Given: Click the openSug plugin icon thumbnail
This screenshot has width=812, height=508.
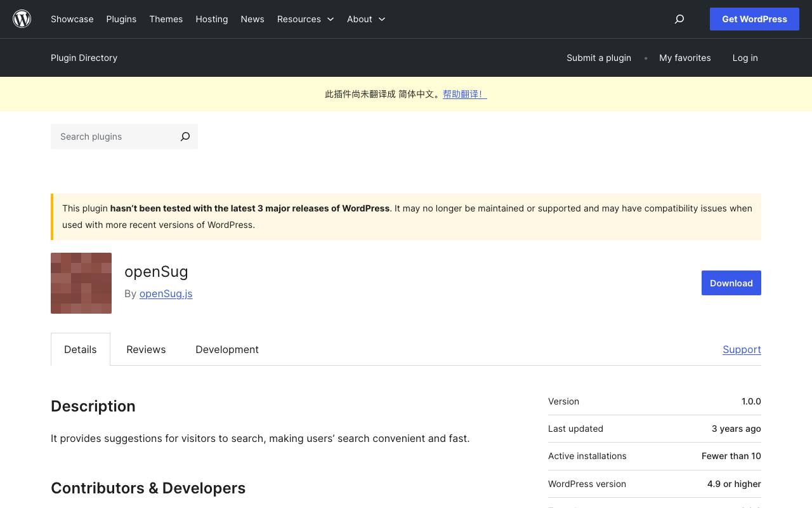Looking at the screenshot, I should click(81, 283).
